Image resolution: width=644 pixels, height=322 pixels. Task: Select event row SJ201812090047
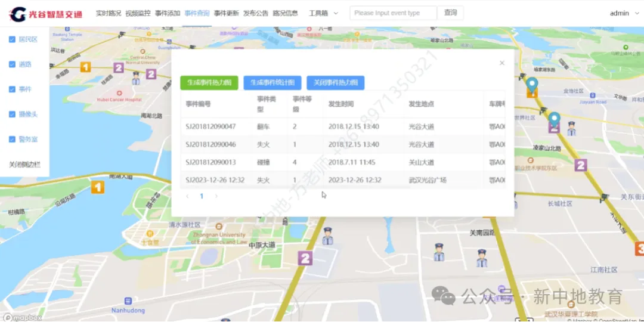tap(343, 126)
